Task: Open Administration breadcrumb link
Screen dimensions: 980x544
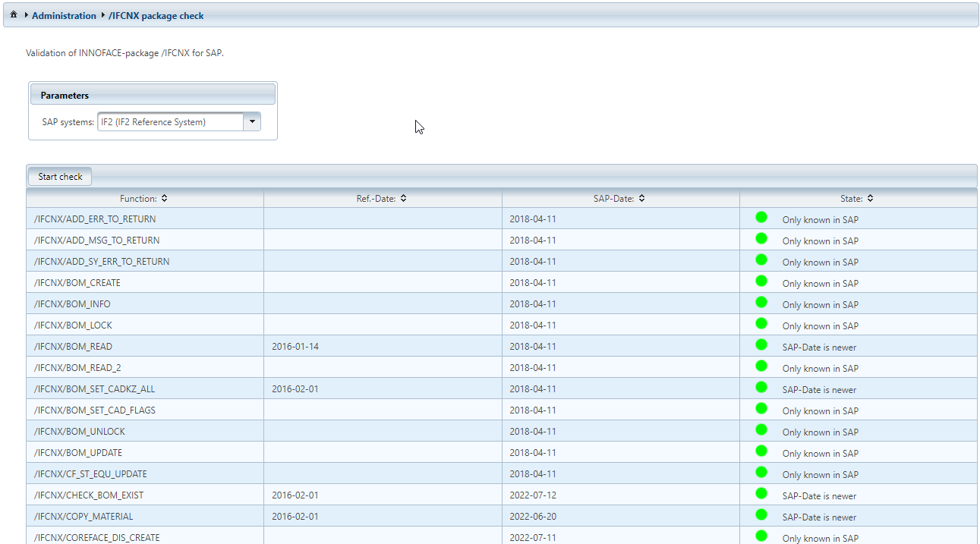Action: (64, 15)
